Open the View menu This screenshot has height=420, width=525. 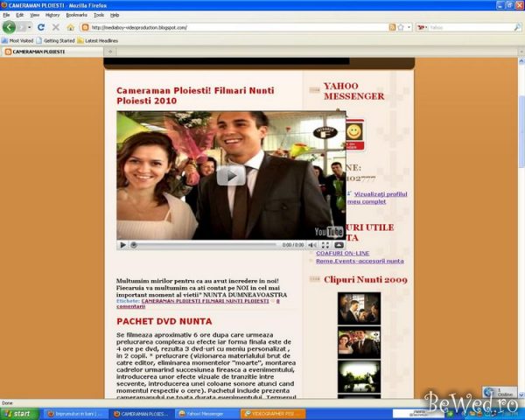tap(34, 15)
